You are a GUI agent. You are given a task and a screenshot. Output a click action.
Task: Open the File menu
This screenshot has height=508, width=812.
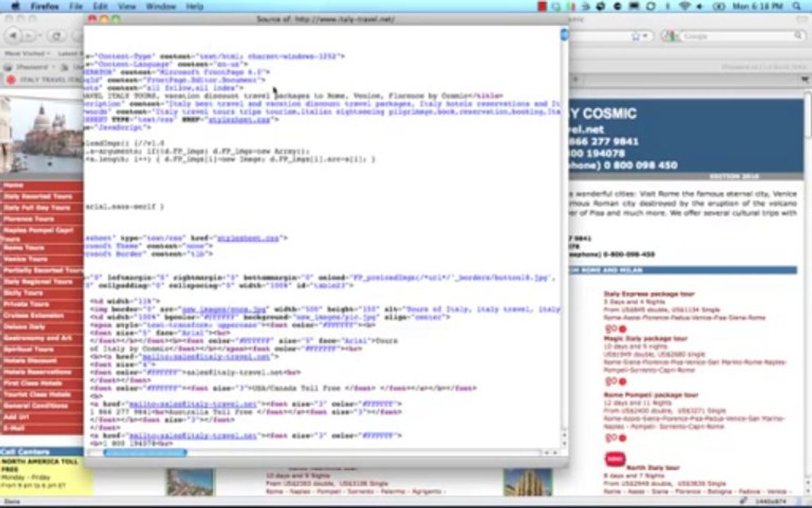76,6
